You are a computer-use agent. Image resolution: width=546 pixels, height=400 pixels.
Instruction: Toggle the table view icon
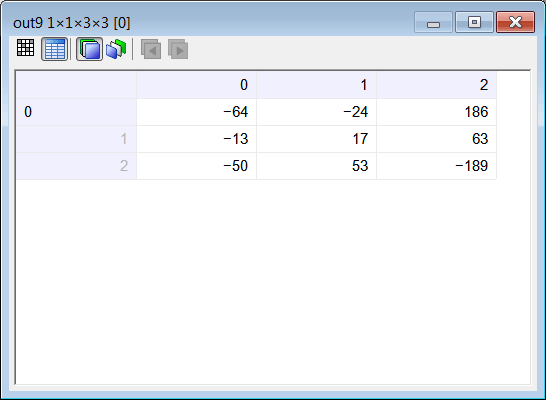click(x=55, y=49)
